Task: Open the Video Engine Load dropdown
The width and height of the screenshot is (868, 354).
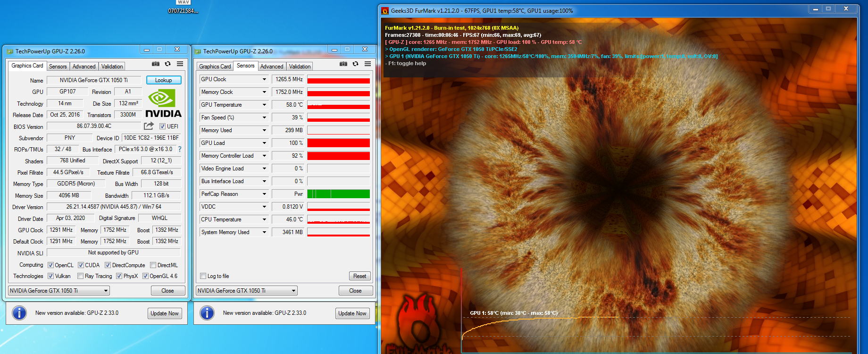Action: point(264,169)
